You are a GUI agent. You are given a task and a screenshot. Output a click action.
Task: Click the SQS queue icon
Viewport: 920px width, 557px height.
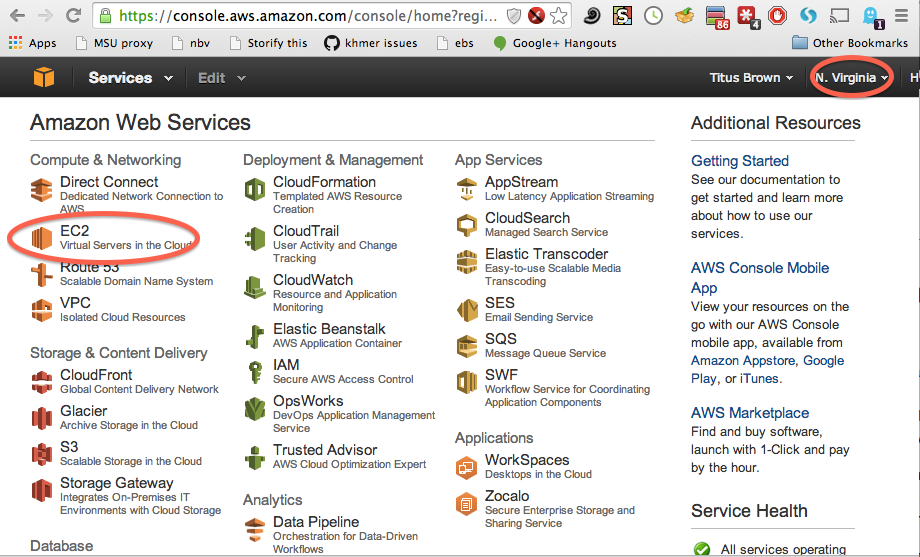[x=467, y=346]
